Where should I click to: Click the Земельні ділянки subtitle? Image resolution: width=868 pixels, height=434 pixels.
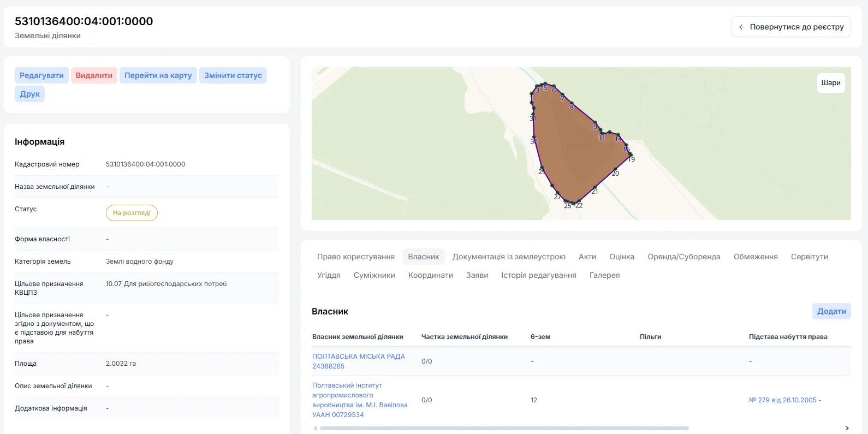48,35
